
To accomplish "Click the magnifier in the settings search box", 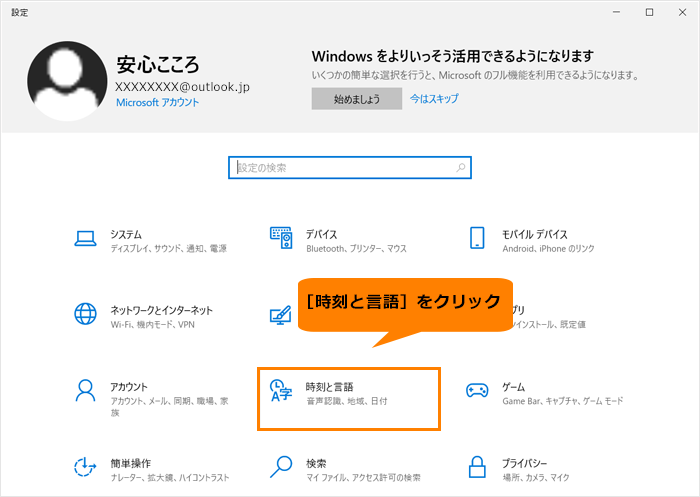I will point(461,168).
